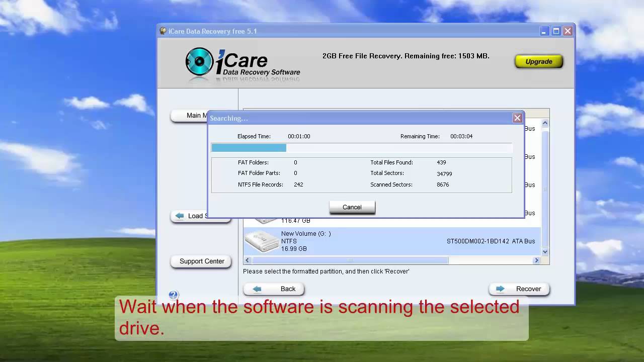The height and width of the screenshot is (362, 644).
Task: Close the Searching dialog
Action: (x=517, y=118)
